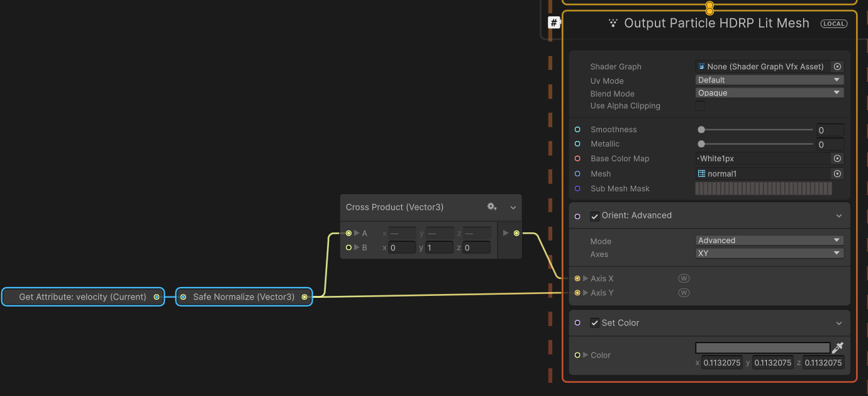
Task: Open the Uv Mode dropdown
Action: tap(769, 80)
